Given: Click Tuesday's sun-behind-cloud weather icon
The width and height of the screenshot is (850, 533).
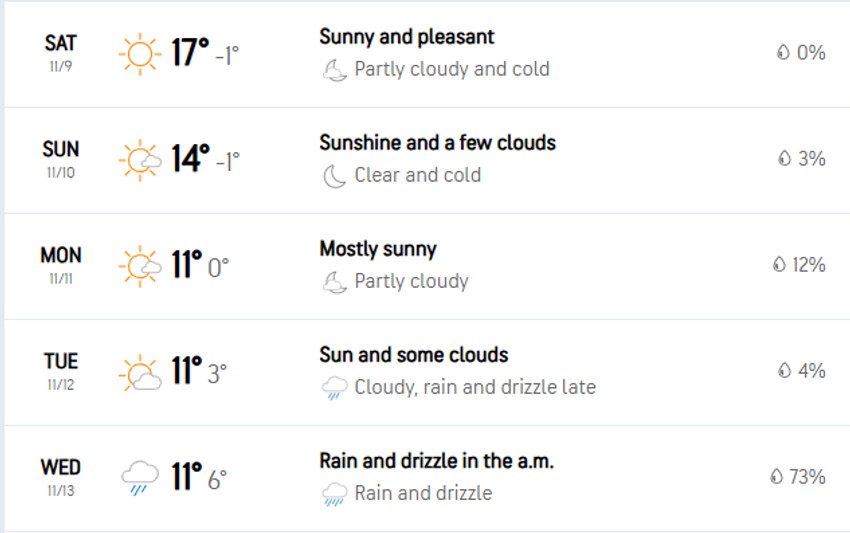Looking at the screenshot, I should tap(140, 371).
